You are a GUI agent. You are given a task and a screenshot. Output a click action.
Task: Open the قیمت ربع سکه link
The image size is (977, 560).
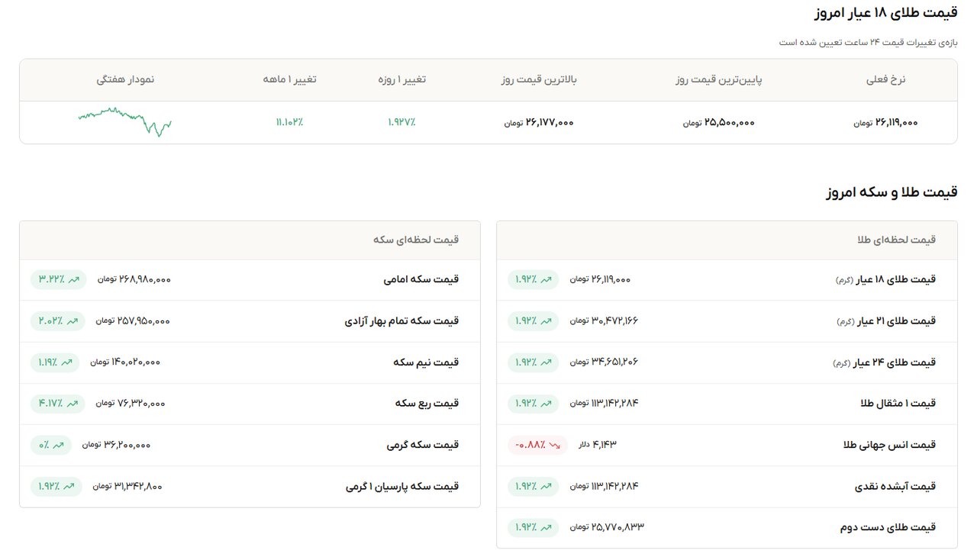tap(427, 404)
